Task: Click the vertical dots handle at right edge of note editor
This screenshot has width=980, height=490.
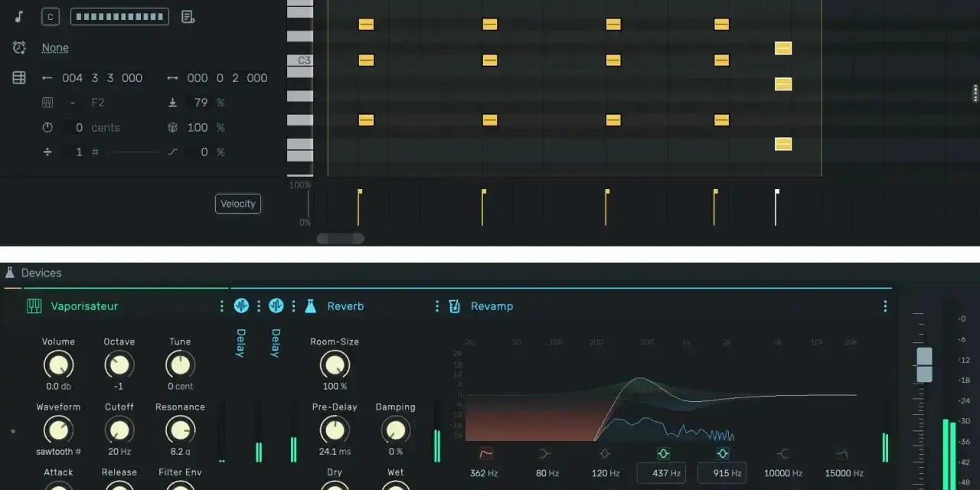Action: pos(975,93)
